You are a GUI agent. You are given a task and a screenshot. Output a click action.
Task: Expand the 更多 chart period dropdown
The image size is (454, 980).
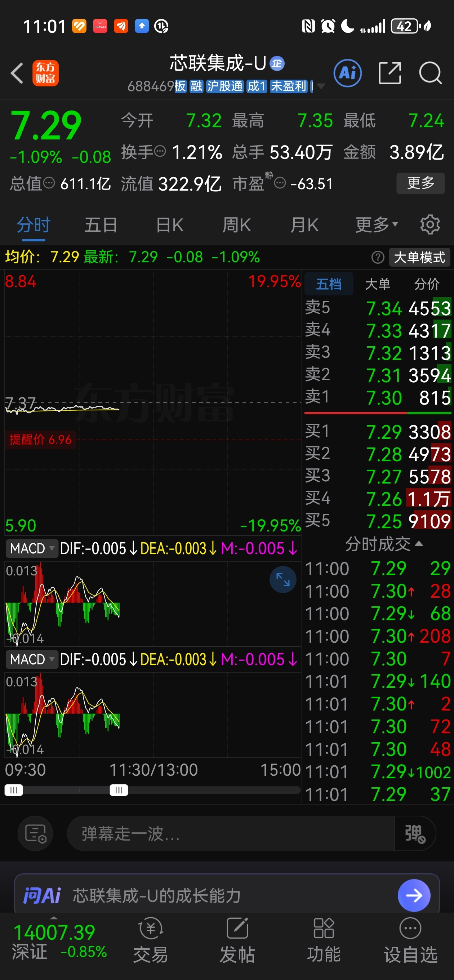377,225
